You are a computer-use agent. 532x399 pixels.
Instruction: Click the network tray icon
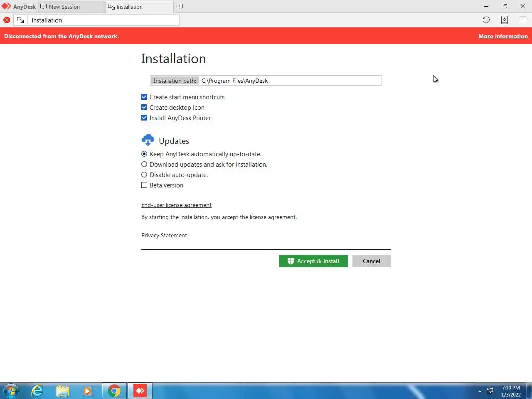click(x=490, y=391)
